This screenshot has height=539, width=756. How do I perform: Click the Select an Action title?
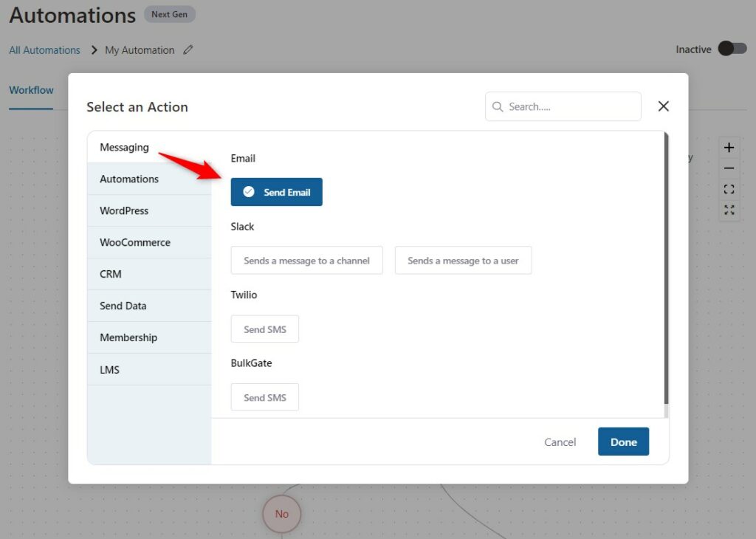(x=137, y=106)
